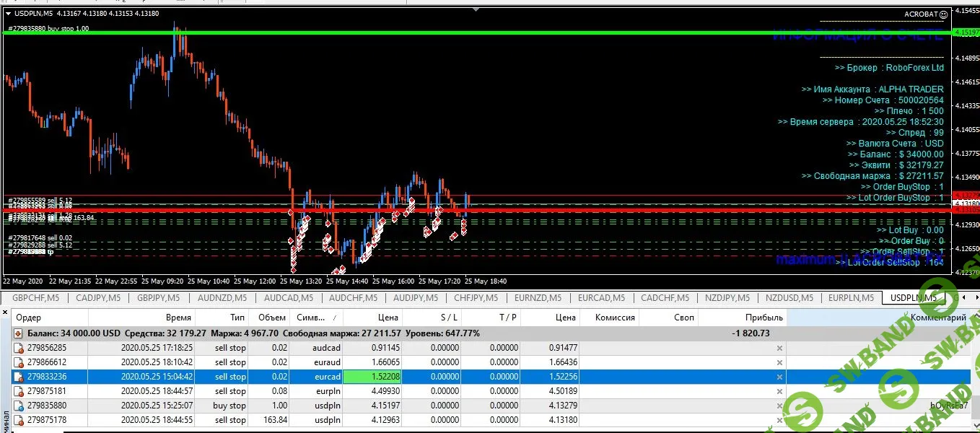Click the highlighted green price cell 1.52208
The height and width of the screenshot is (433, 980).
pos(372,377)
